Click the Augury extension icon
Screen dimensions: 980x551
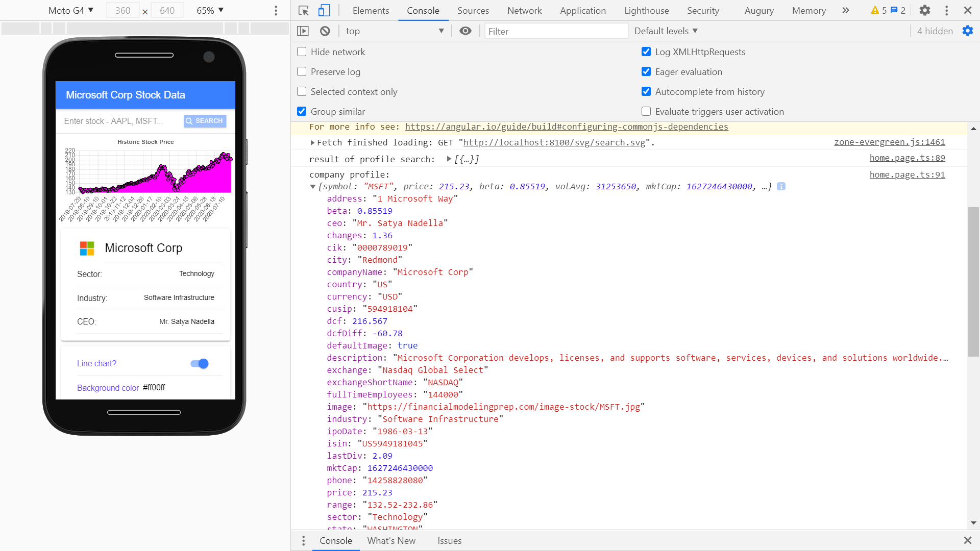click(757, 11)
